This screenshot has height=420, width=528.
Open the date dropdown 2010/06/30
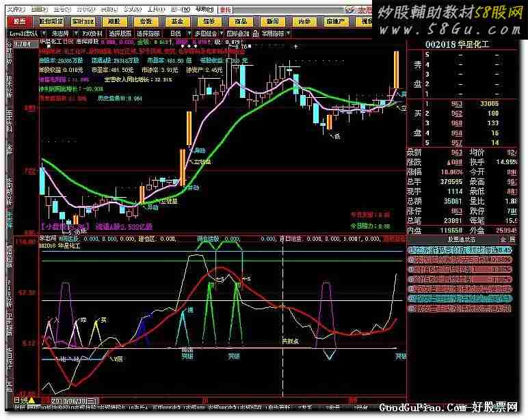(x=74, y=401)
